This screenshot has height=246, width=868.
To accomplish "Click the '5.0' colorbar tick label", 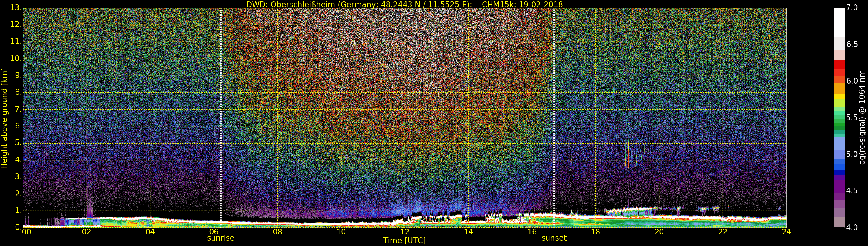I will 852,154.
